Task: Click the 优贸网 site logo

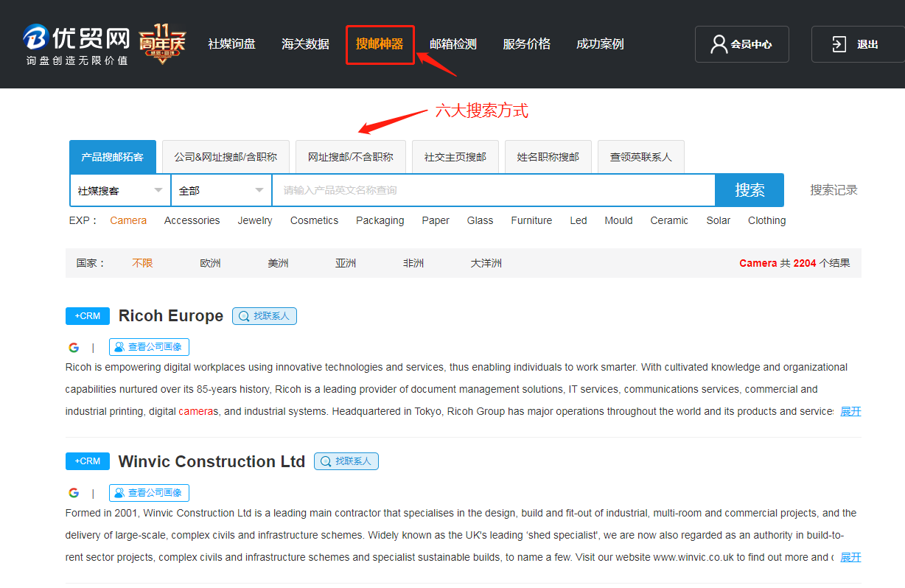Action: pyautogui.click(x=76, y=44)
